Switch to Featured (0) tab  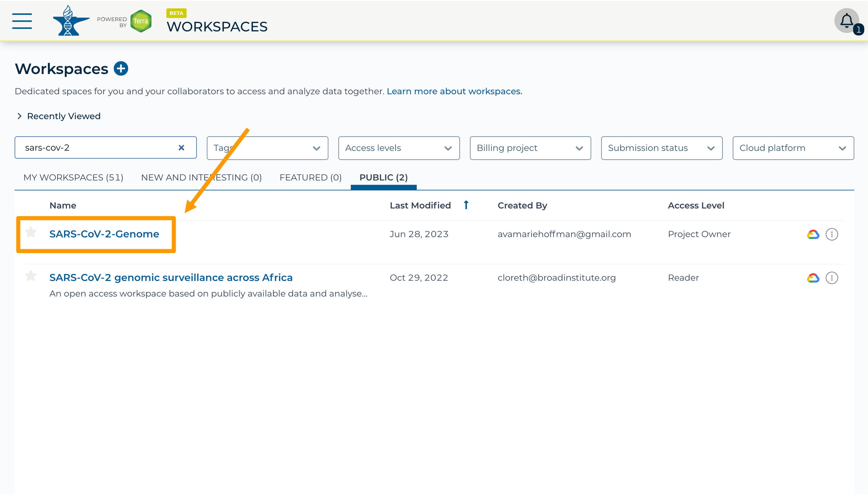(x=310, y=177)
